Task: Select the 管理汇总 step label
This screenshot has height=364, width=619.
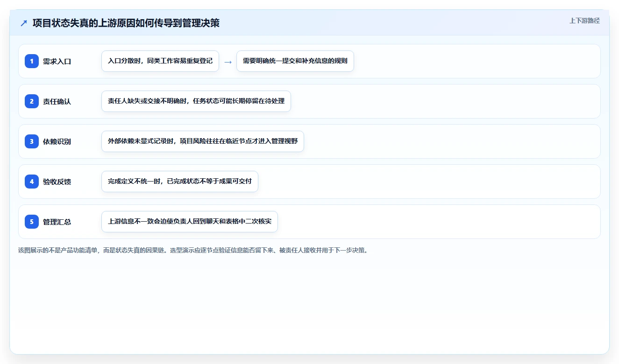Action: (x=57, y=222)
